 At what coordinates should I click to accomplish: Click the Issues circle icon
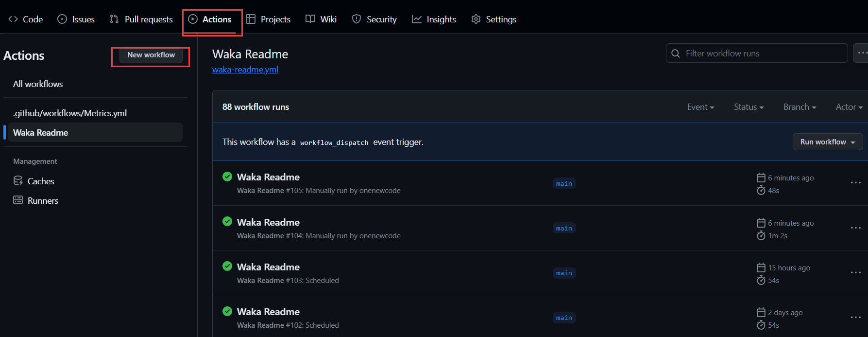[62, 19]
